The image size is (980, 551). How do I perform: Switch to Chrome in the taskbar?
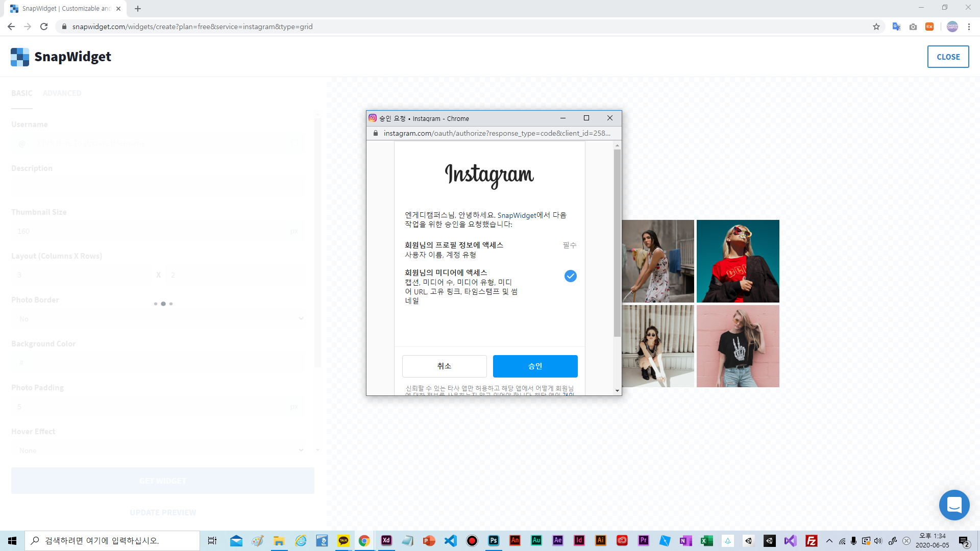[x=364, y=541]
